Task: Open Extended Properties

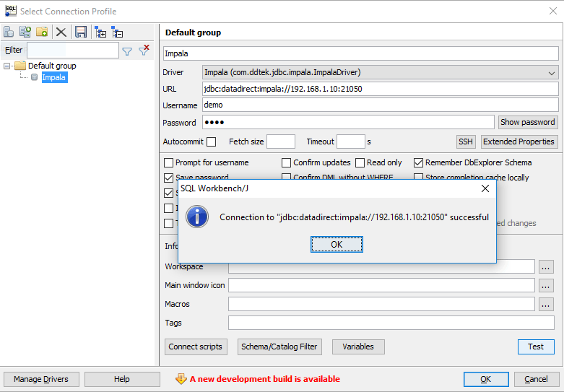Action: click(x=519, y=141)
